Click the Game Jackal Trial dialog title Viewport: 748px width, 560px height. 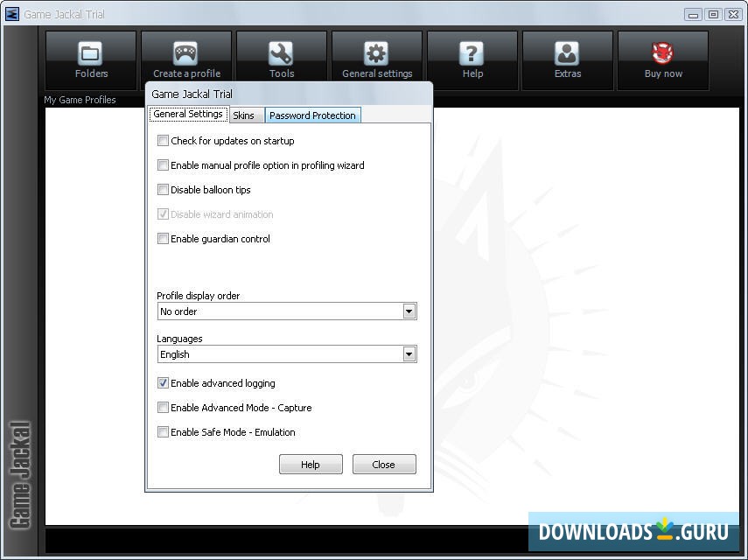click(192, 94)
